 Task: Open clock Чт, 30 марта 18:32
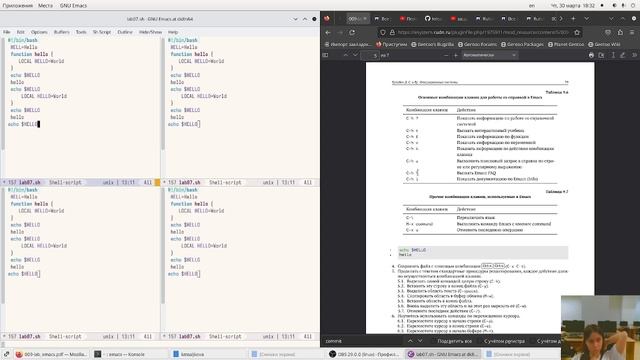tap(573, 6)
